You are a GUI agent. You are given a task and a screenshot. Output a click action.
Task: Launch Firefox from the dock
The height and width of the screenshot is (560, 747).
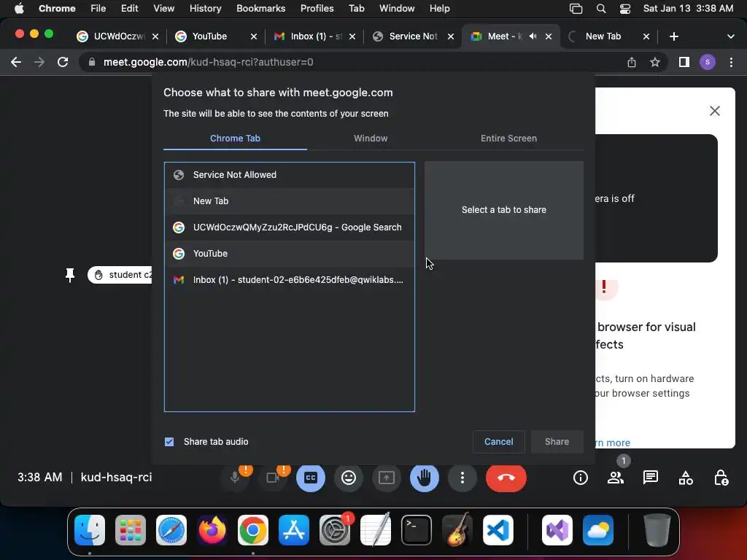tap(212, 530)
